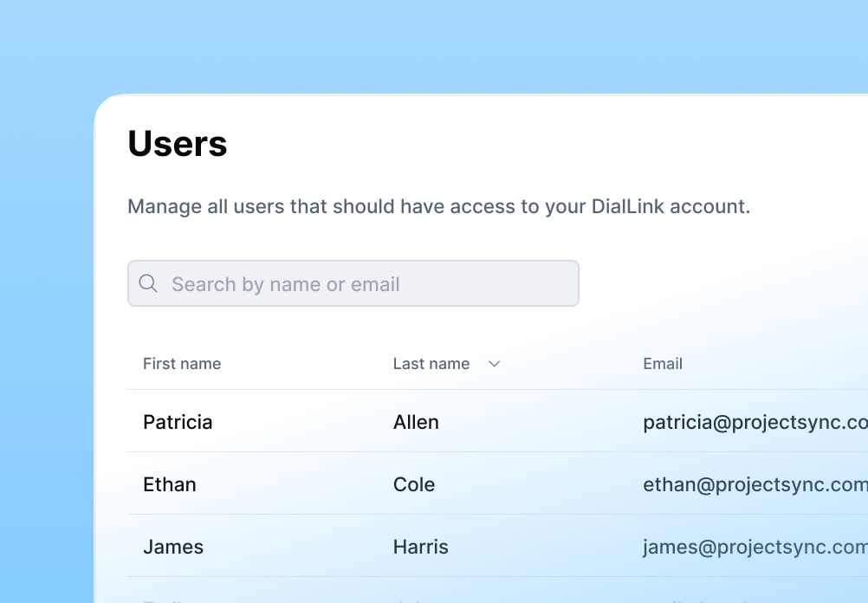Open ethan@projectsync.com email
The image size is (868, 603).
pos(755,484)
